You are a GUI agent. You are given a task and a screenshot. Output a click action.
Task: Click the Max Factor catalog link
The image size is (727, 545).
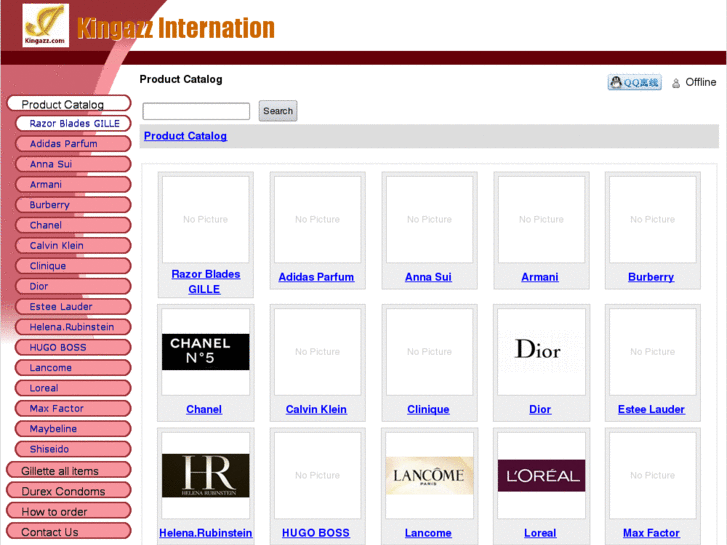point(651,533)
